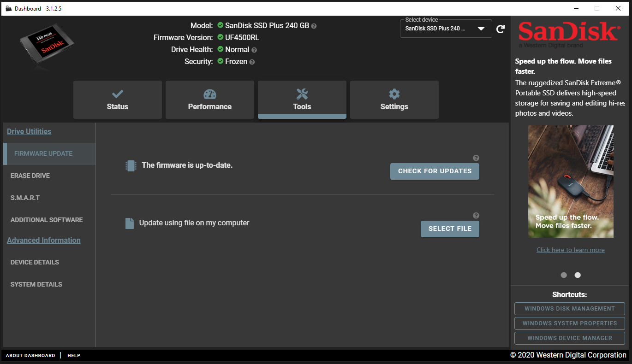Click the Drive Health green check icon

[x=221, y=49]
